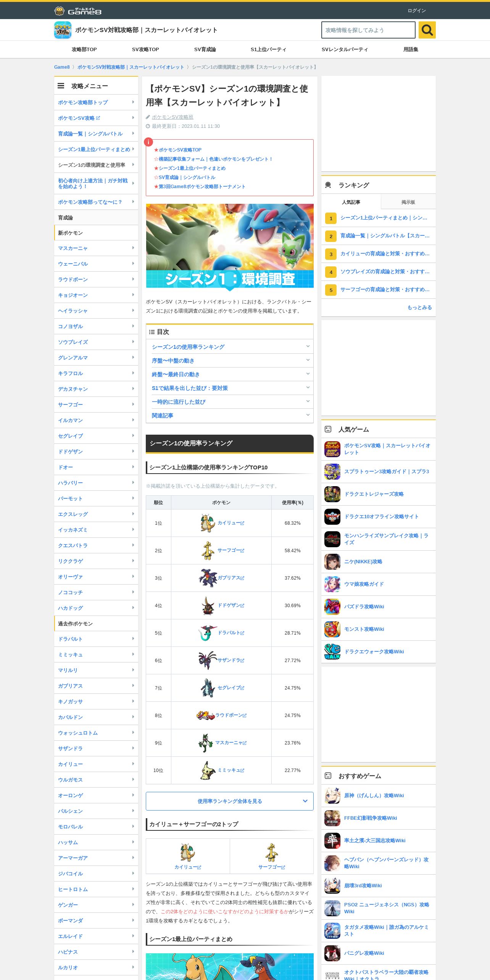Switch to 掲示板 ranking tab
Viewport: 490px width, 980px height.
pos(408,202)
